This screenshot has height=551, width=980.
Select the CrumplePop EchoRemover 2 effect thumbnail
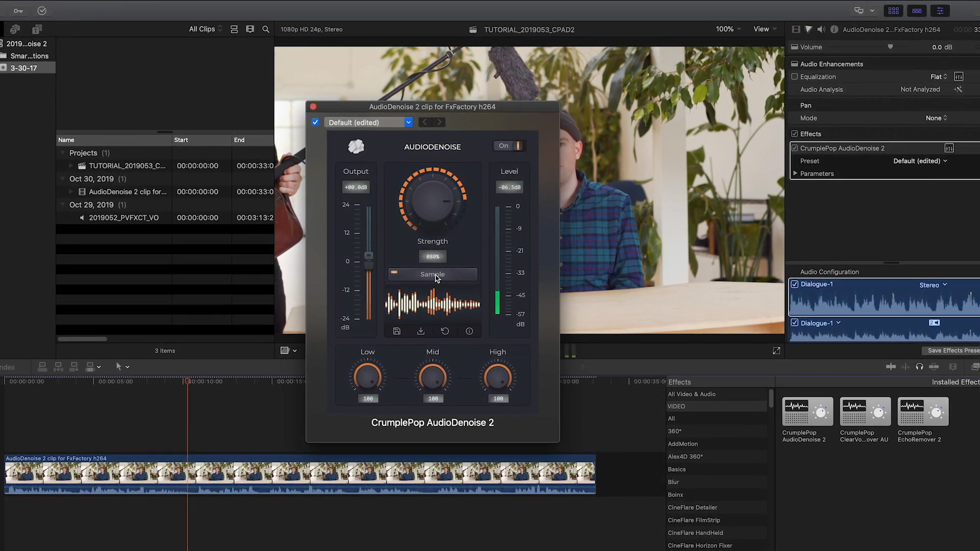(923, 412)
